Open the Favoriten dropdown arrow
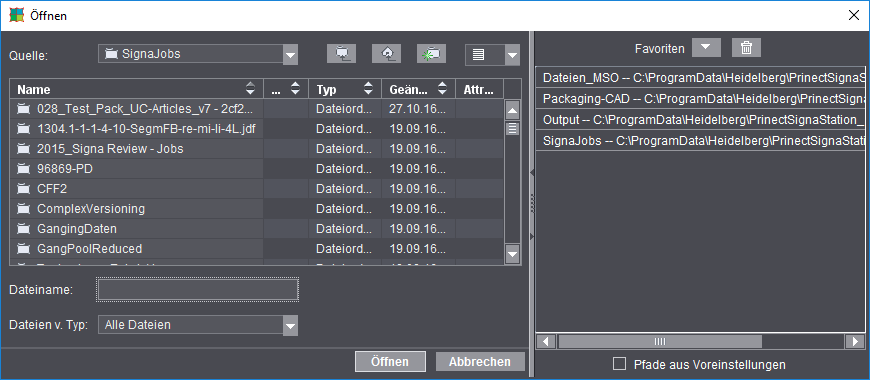The width and height of the screenshot is (870, 380). coord(706,48)
